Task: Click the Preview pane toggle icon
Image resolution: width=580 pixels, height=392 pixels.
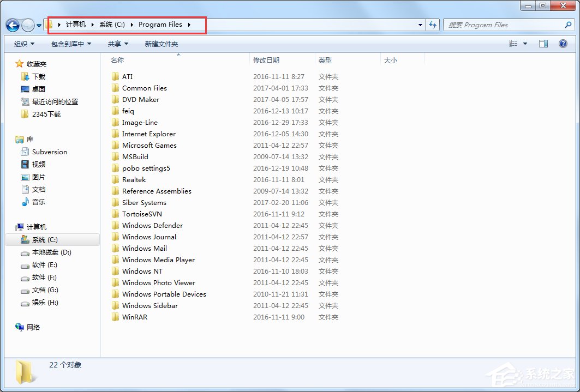Action: 543,44
